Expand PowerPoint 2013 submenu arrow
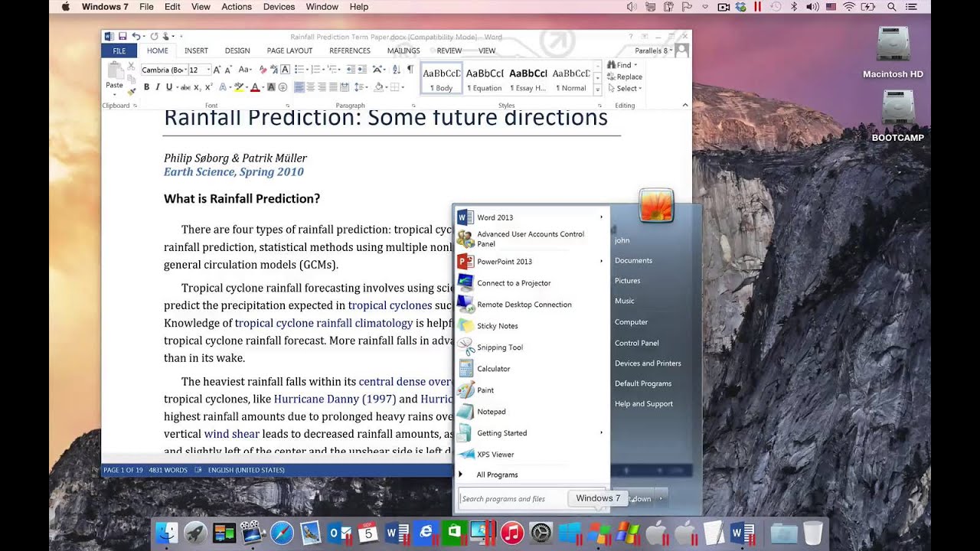Viewport: 980px width, 551px height. click(x=601, y=262)
